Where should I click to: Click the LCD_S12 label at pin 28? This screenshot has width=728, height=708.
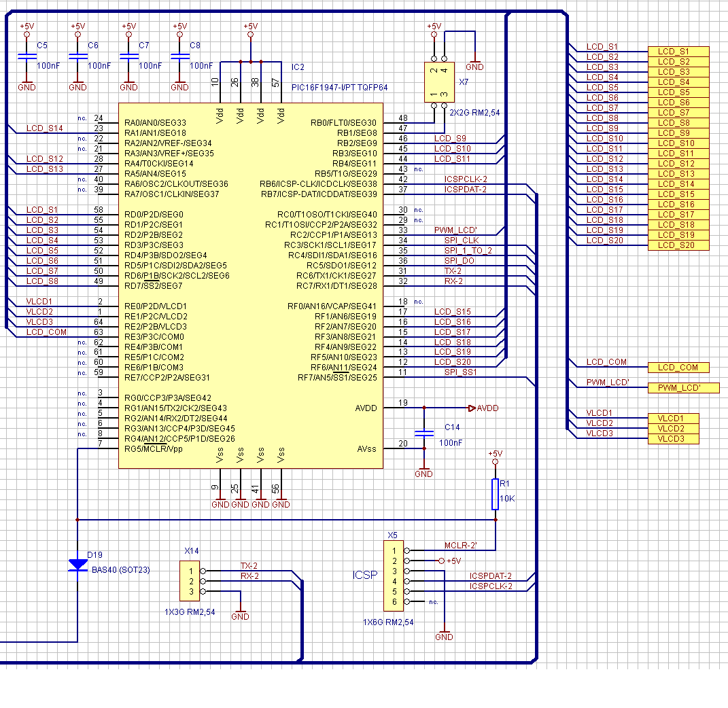[45, 159]
